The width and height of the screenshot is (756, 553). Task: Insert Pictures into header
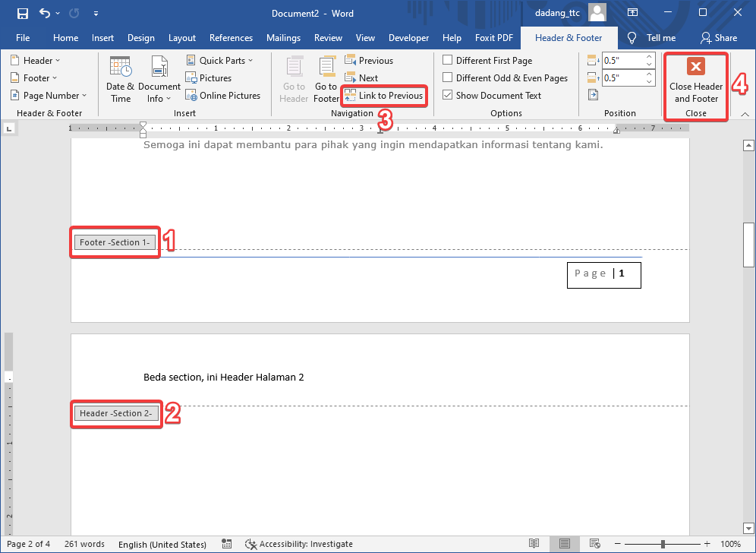click(x=209, y=78)
